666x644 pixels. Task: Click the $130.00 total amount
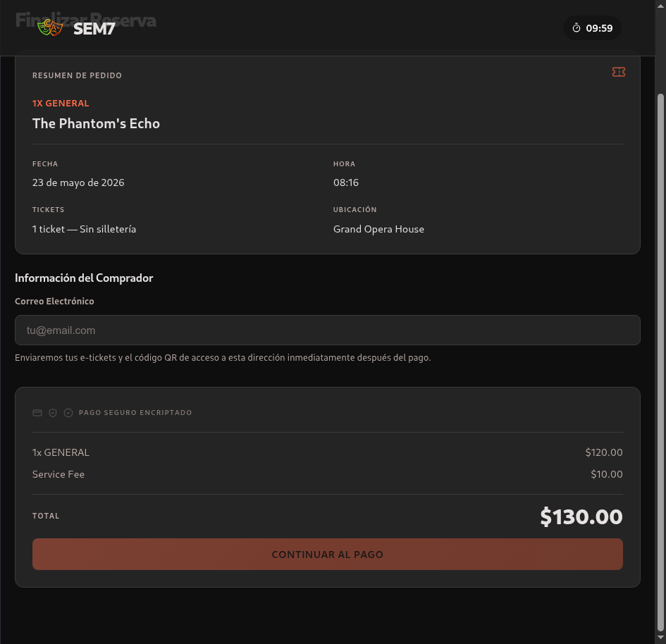(x=581, y=517)
